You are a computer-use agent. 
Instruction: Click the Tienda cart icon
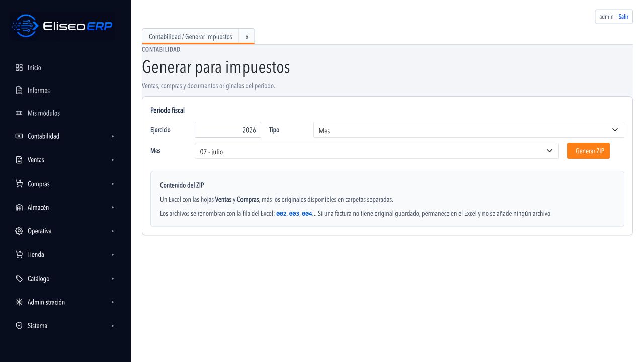pos(19,254)
